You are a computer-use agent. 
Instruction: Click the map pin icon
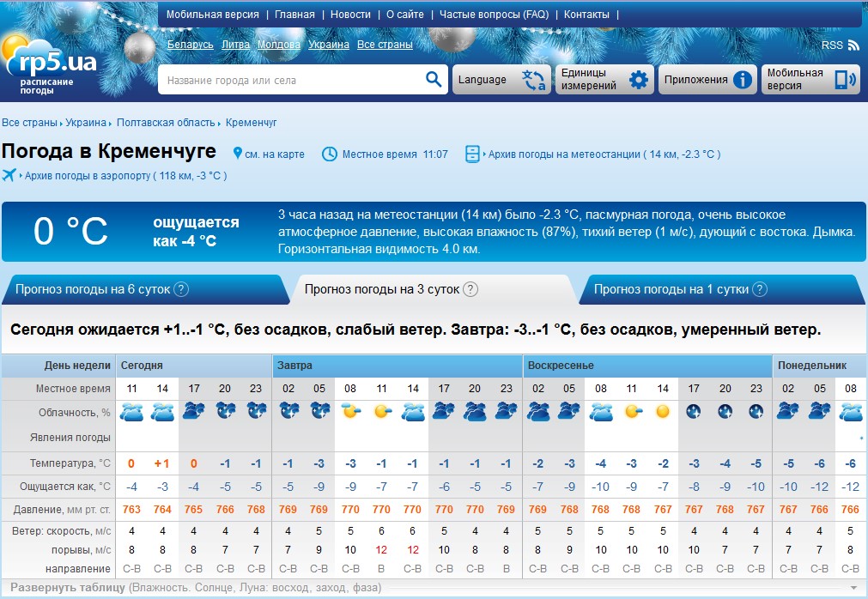click(238, 154)
